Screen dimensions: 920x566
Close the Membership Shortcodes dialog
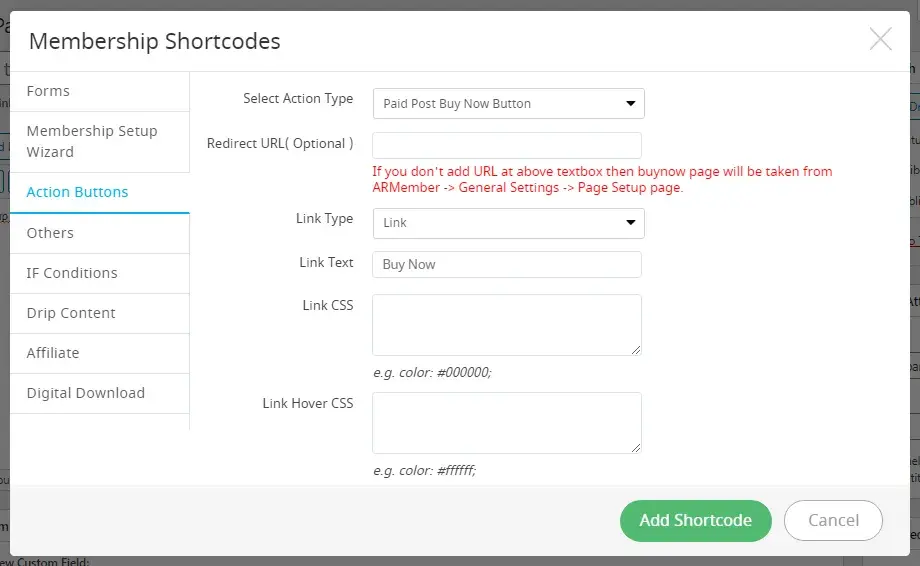click(x=880, y=39)
